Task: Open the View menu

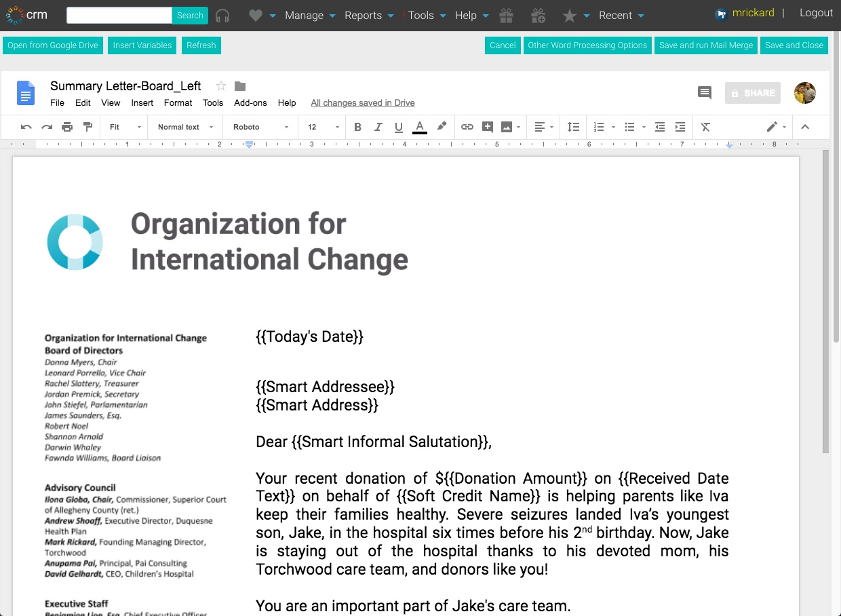Action: [x=111, y=102]
